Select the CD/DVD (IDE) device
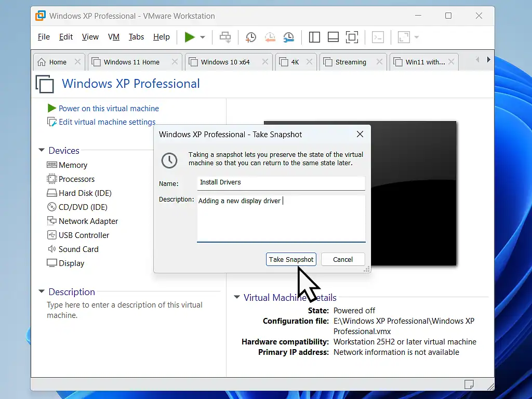532x399 pixels. click(x=77, y=207)
